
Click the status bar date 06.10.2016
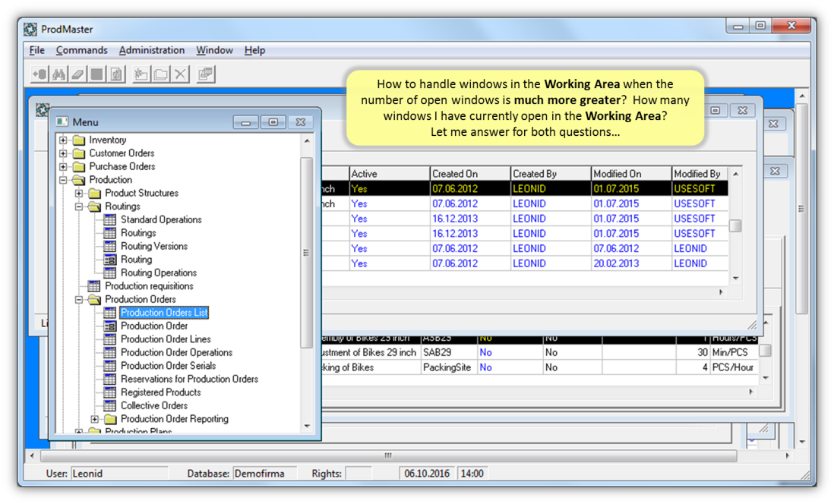[x=427, y=473]
